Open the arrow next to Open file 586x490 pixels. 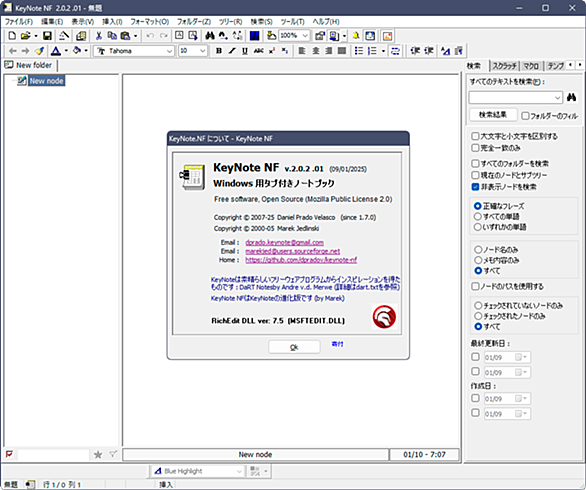pos(36,36)
